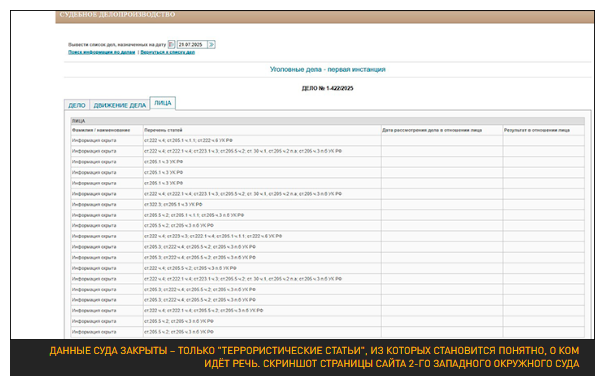Screen dimensions: 600x384
Task: Click the case title 'ДЕЛО № 1-422/2025'
Action: click(x=328, y=88)
